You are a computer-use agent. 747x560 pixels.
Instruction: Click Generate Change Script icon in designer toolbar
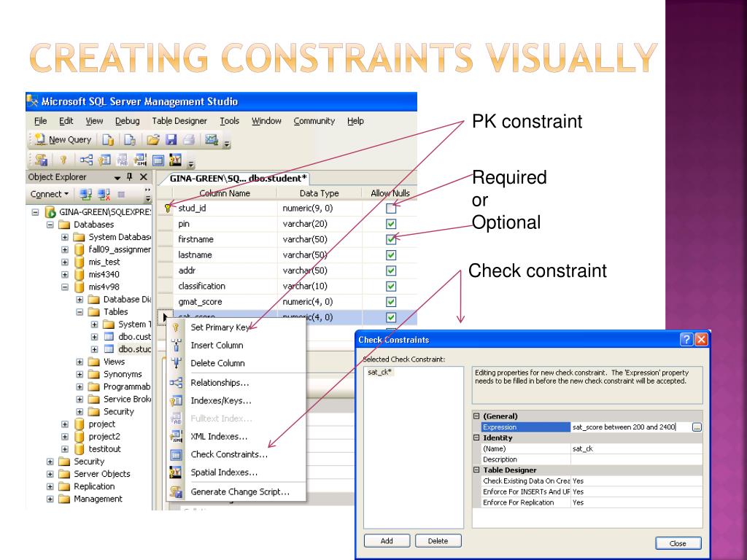(x=42, y=160)
